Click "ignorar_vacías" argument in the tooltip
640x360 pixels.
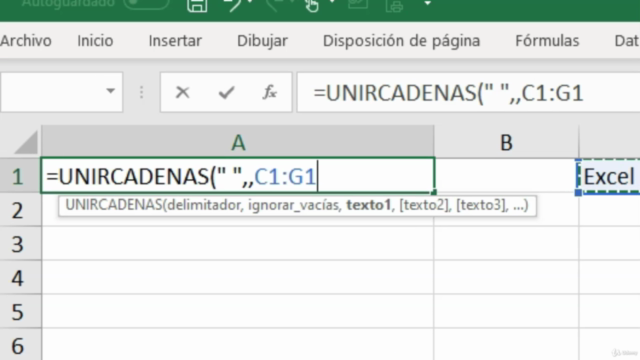294,205
